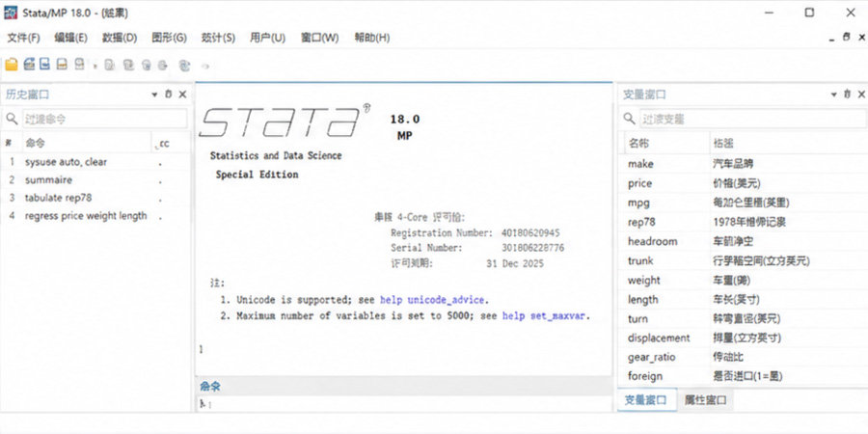Click the Viewer toolbar icon
The image size is (868, 434).
(x=80, y=65)
